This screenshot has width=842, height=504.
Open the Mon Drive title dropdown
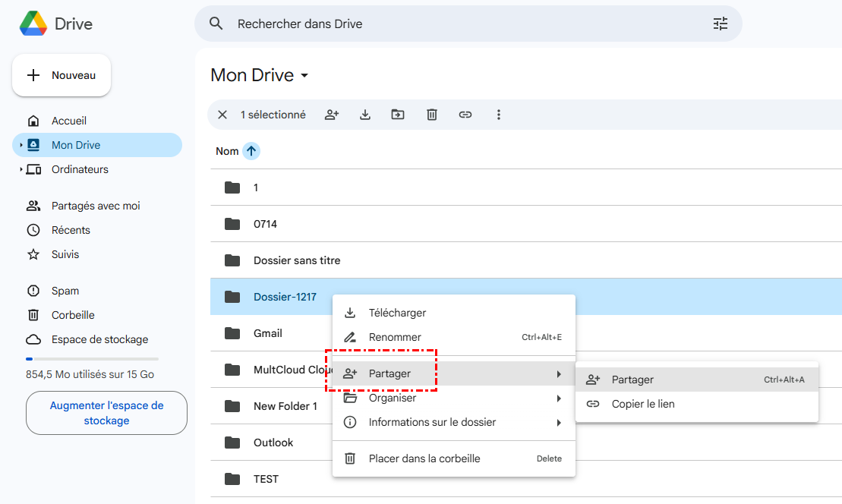coord(304,75)
